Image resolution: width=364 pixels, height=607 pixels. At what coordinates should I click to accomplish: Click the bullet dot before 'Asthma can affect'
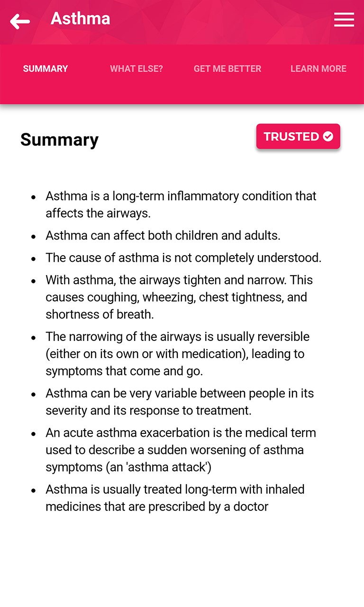click(33, 236)
